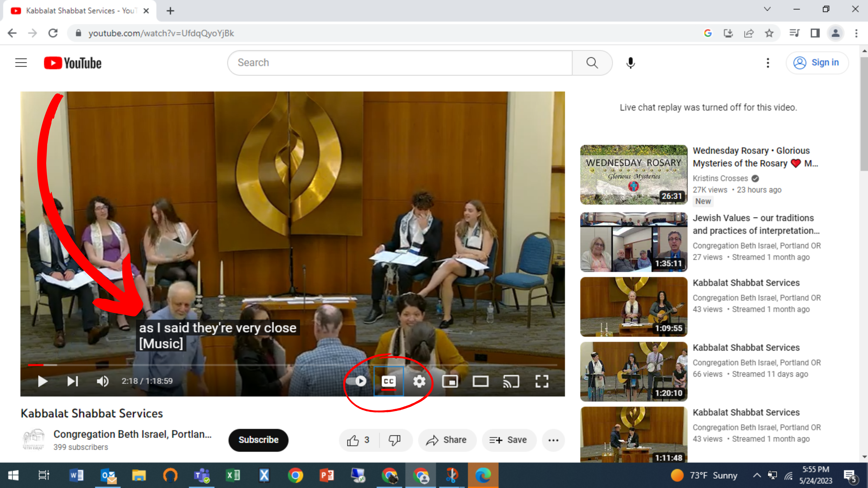This screenshot has width=868, height=488.
Task: Bookmark this tab star icon
Action: click(769, 33)
